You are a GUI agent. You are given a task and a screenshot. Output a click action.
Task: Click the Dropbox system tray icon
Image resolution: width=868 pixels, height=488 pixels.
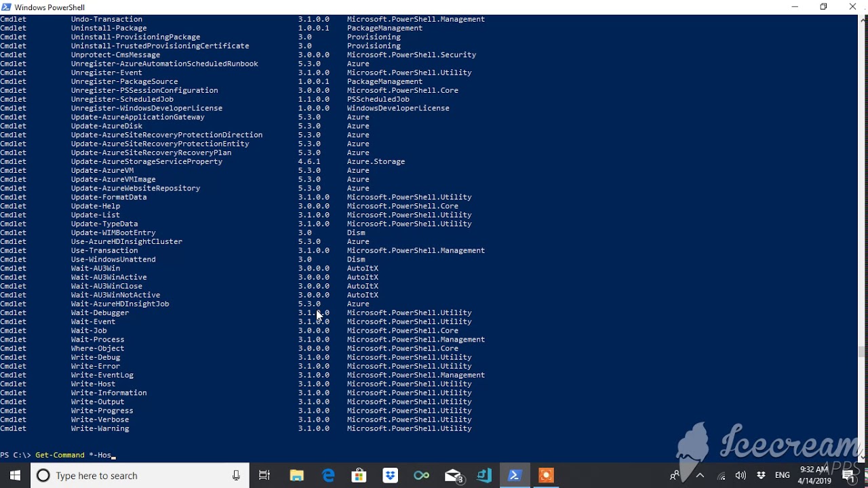(761, 476)
